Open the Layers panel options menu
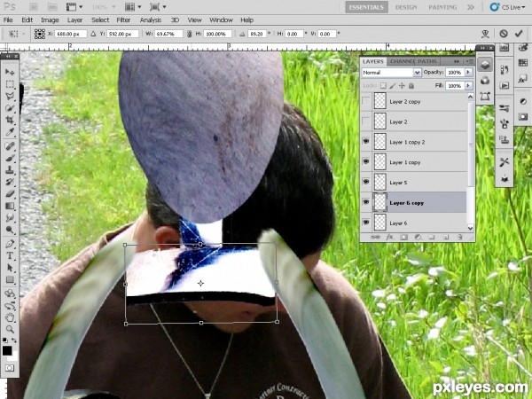The height and width of the screenshot is (399, 532). [470, 61]
